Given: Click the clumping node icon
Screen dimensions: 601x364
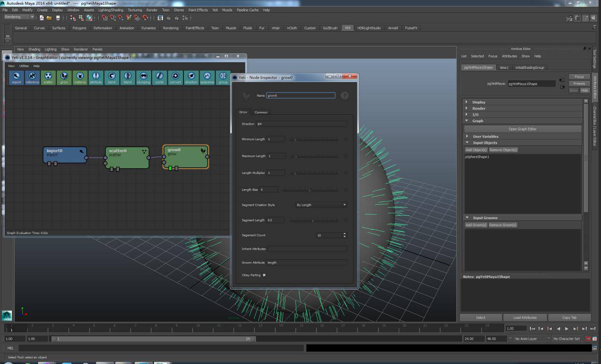Looking at the screenshot, I should coord(144,77).
